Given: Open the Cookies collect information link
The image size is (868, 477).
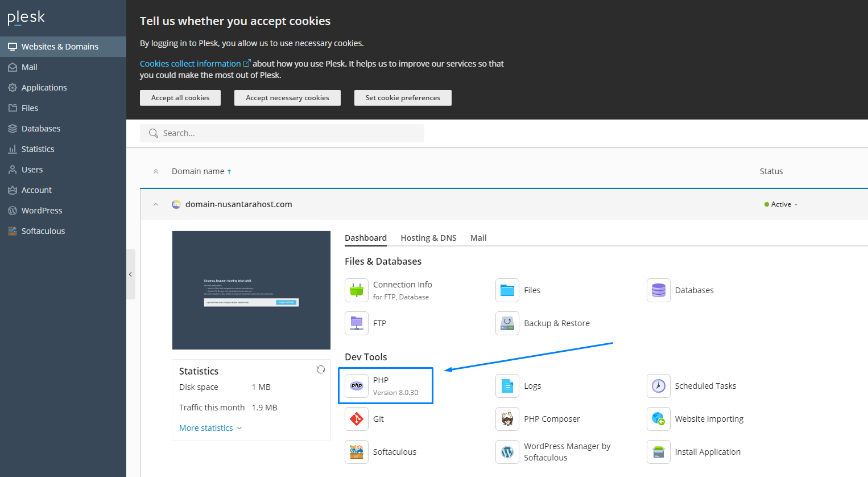Looking at the screenshot, I should (x=191, y=64).
